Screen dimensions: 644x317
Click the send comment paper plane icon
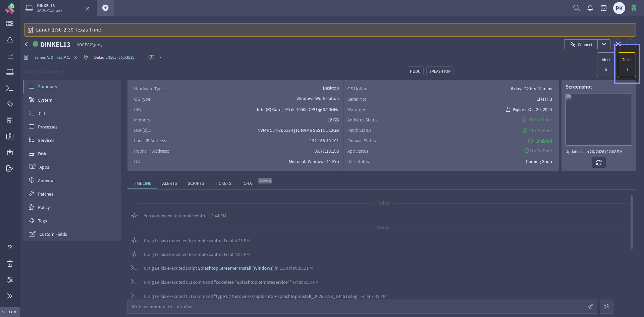click(590, 307)
